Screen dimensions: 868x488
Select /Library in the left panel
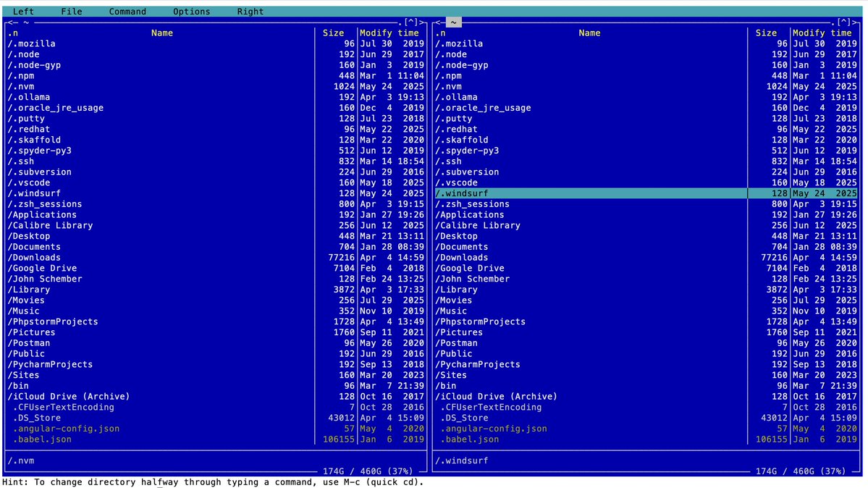point(216,290)
